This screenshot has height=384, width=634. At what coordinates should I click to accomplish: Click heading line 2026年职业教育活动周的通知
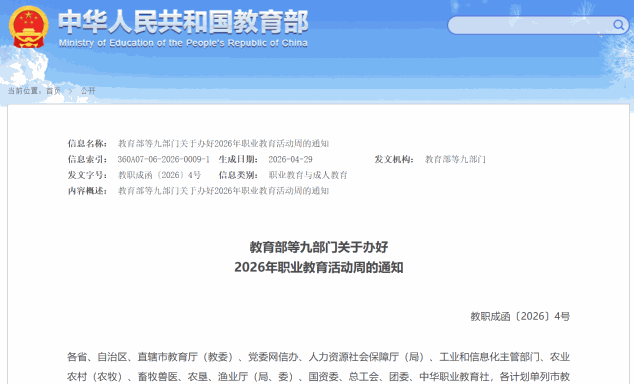pos(319,267)
